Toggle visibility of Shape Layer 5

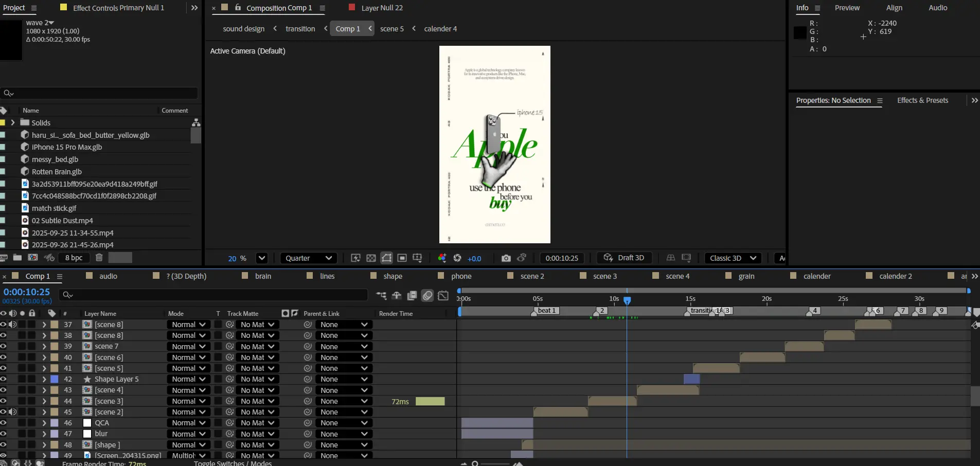pos(4,379)
